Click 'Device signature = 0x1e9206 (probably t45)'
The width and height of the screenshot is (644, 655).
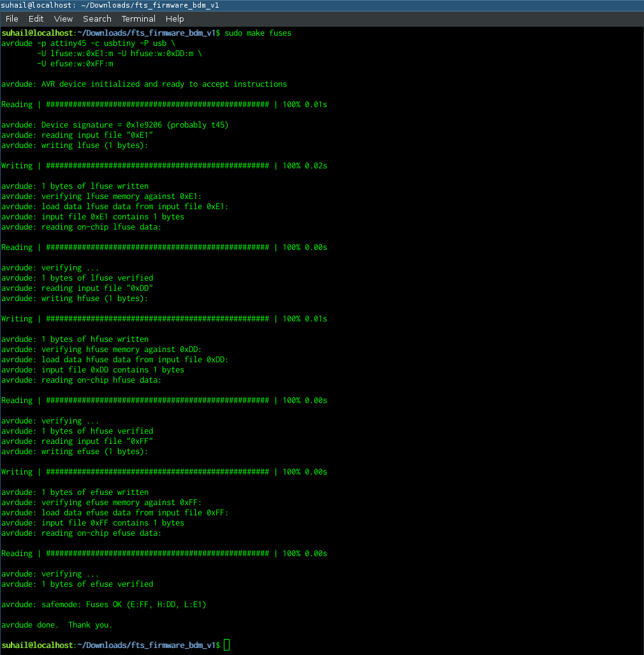click(135, 125)
